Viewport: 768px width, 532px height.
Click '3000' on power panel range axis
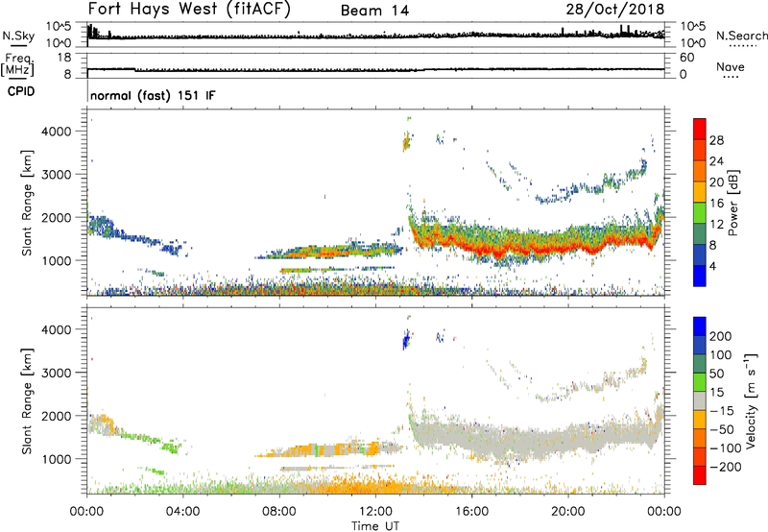click(x=57, y=175)
